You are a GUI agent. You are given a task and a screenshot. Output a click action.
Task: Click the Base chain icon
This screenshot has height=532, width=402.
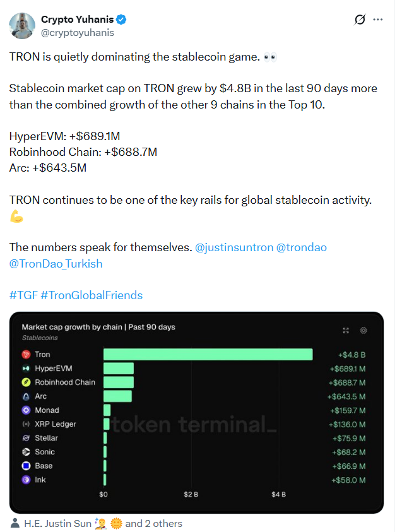tap(26, 466)
